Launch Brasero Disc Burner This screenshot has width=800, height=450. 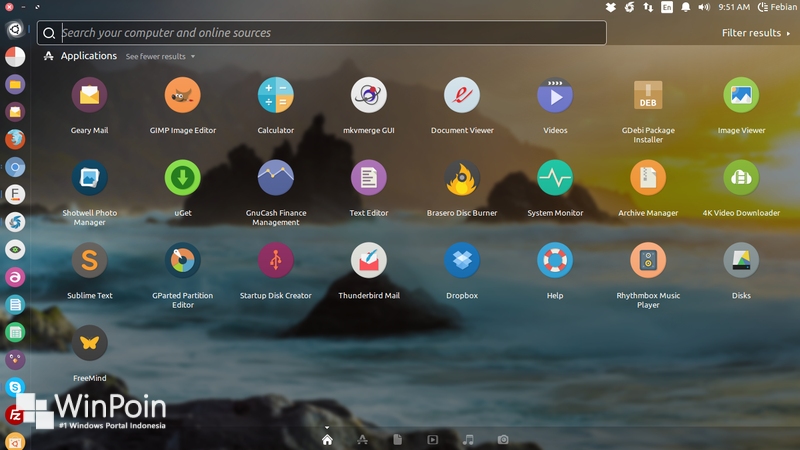[462, 178]
